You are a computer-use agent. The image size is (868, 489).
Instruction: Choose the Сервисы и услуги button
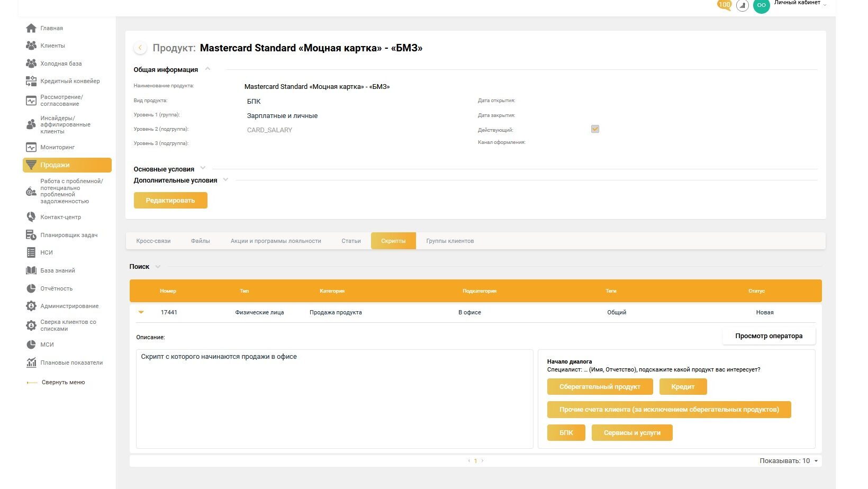coord(632,433)
